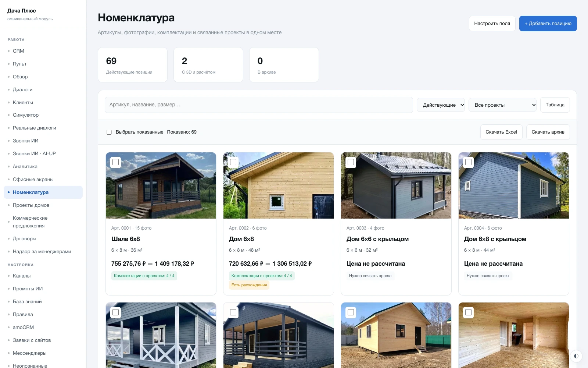
Task: Click 'Нужно связать проект' on Арт. 0004
Action: click(488, 276)
